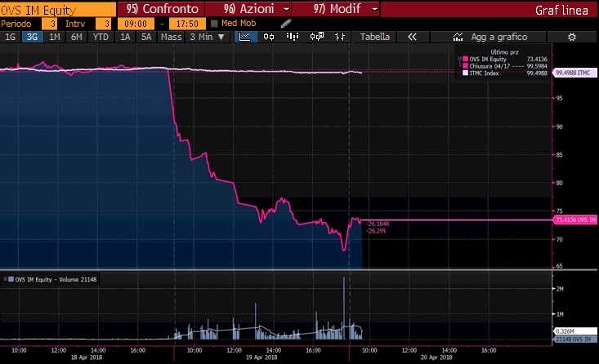Viewport: 599px width, 364px height.
Task: Open the 95) Confronto menu
Action: pyautogui.click(x=162, y=9)
